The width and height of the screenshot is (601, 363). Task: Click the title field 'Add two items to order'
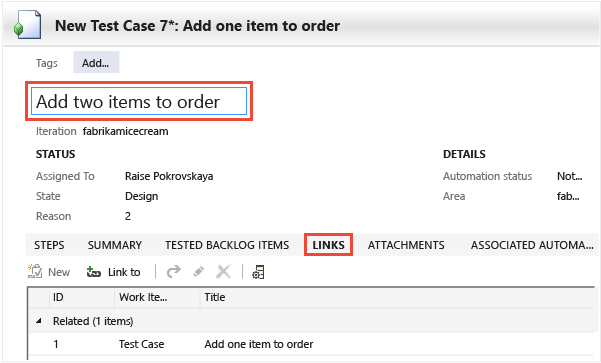pyautogui.click(x=139, y=101)
